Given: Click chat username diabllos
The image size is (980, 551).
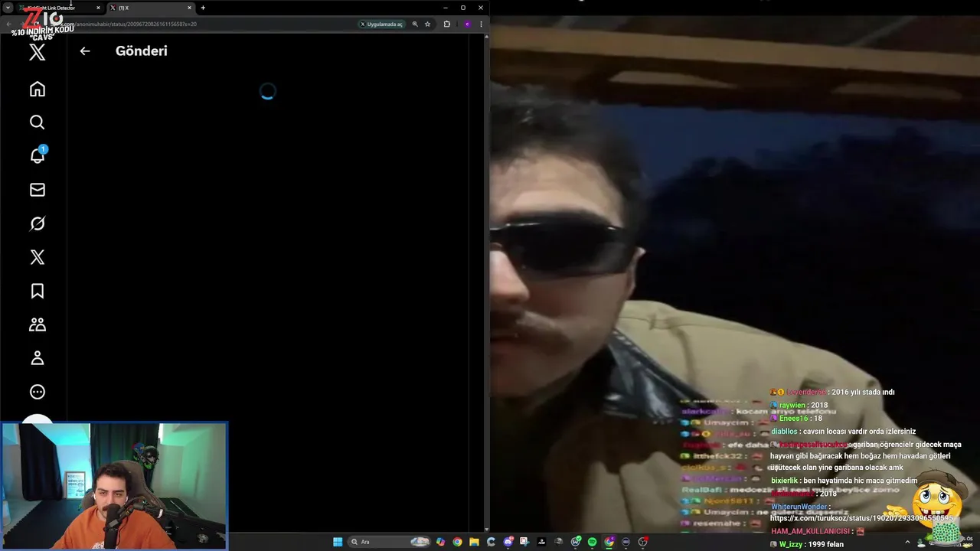Looking at the screenshot, I should pyautogui.click(x=785, y=432).
